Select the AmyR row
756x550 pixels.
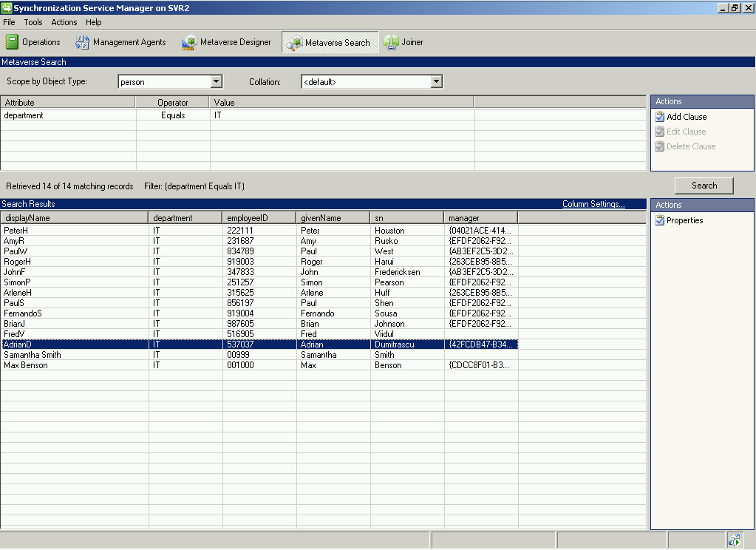(x=259, y=241)
